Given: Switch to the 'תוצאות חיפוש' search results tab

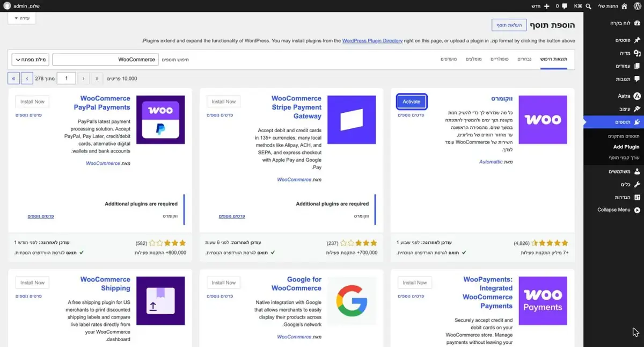Looking at the screenshot, I should [553, 59].
